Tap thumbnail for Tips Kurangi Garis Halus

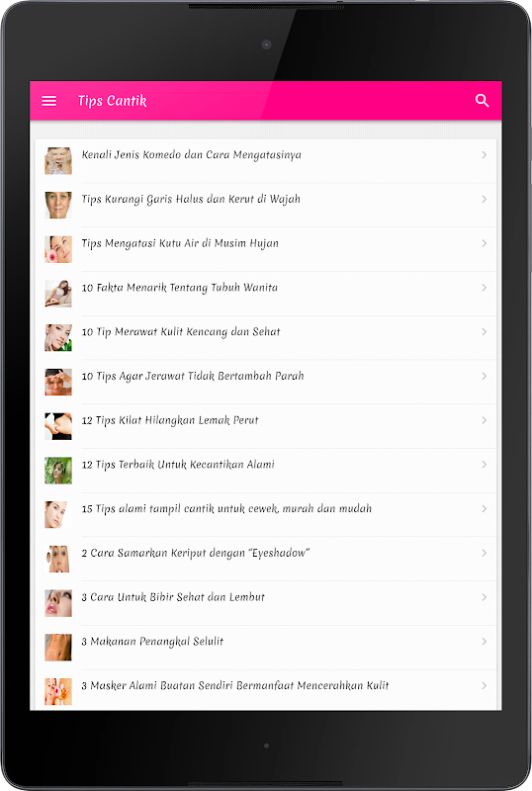[x=58, y=205]
